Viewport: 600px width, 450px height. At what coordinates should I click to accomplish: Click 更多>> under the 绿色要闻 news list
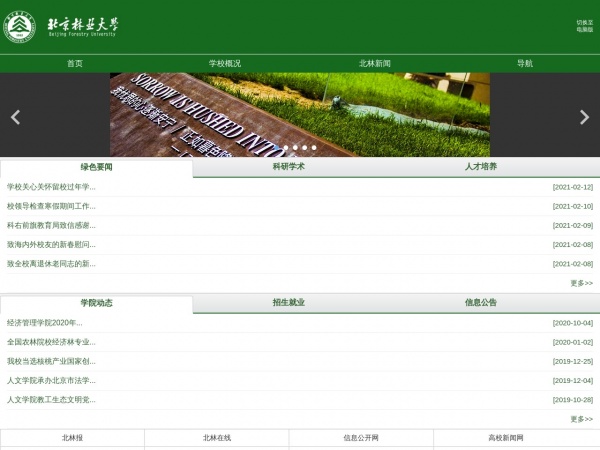pyautogui.click(x=581, y=283)
